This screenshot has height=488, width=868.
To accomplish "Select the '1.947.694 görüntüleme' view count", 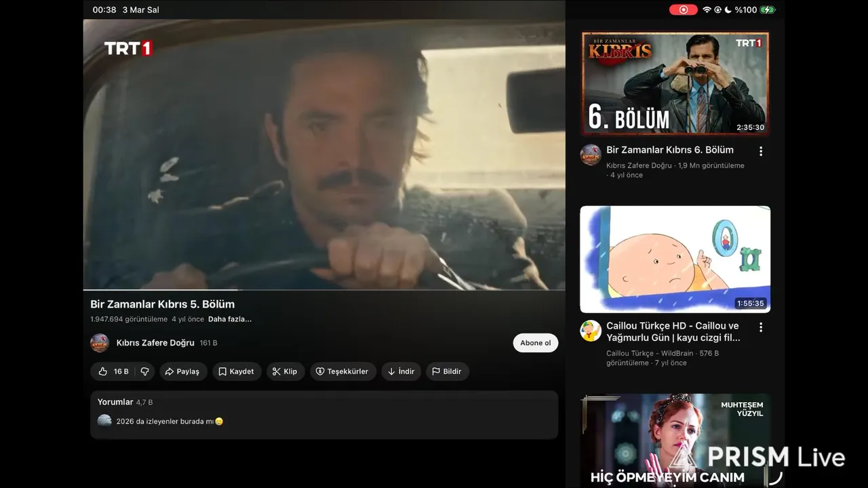I will 129,319.
